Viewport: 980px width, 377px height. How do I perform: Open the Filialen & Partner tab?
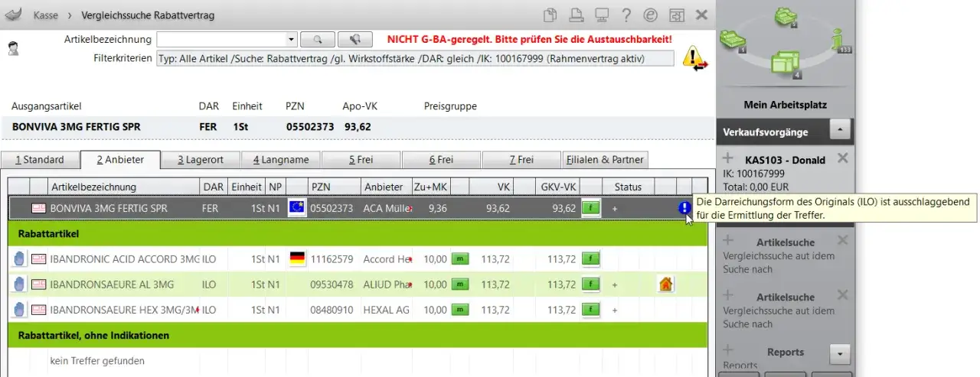606,160
